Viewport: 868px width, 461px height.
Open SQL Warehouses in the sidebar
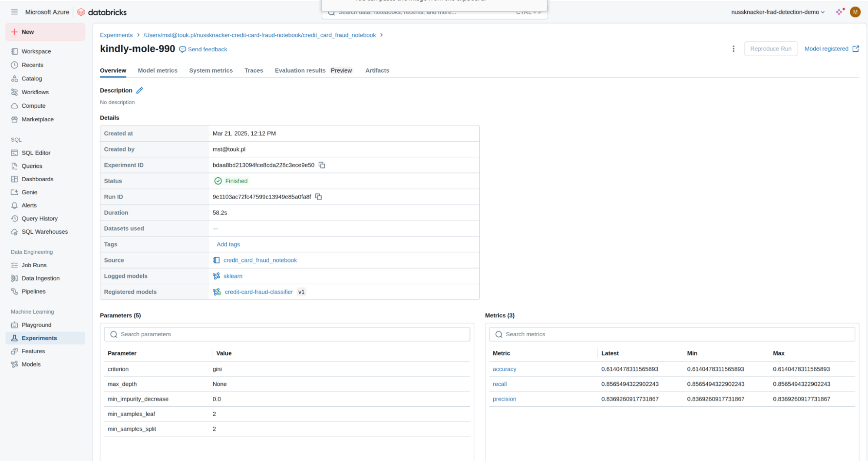pyautogui.click(x=45, y=232)
